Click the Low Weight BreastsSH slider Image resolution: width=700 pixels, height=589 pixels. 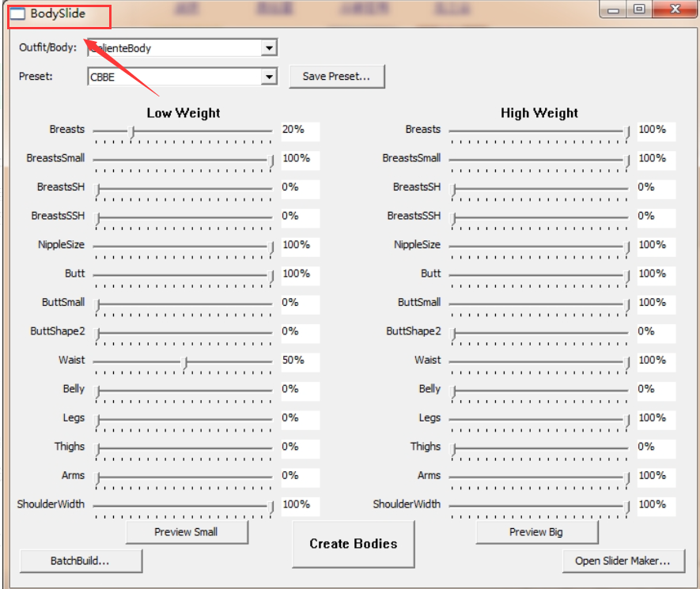[183, 191]
